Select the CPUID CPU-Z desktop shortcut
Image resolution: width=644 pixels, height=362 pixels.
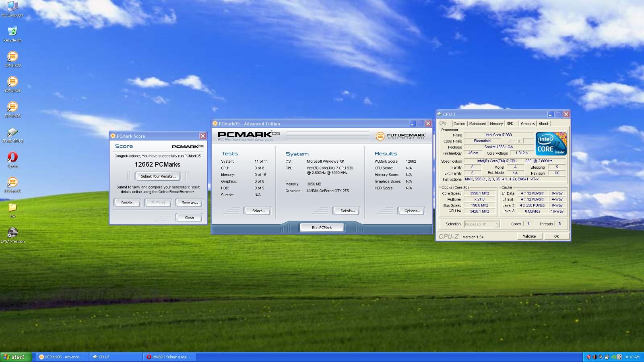coord(12,134)
